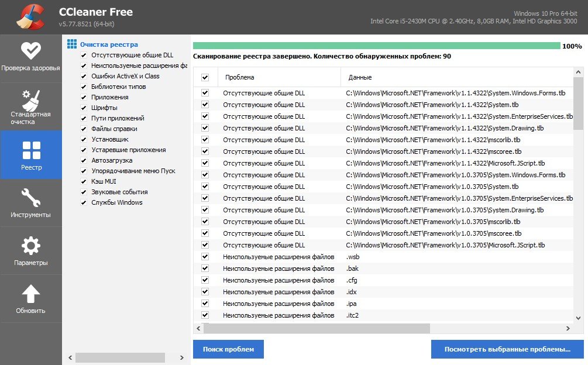588x365 pixels.
Task: Select Стандартная очистка broom icon
Action: [x=30, y=98]
